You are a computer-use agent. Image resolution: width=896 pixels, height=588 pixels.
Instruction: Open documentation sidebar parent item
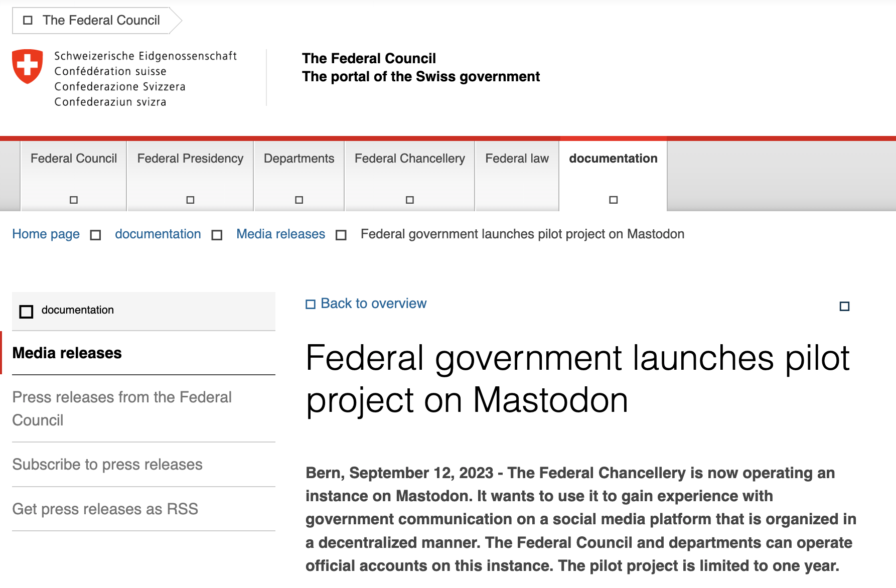coord(143,311)
